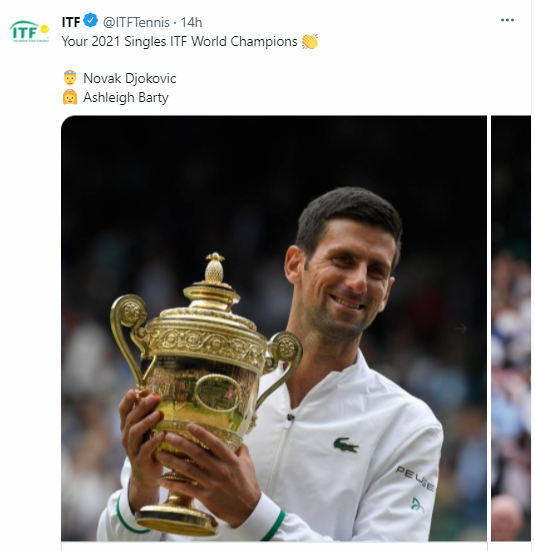Viewport: 535px width, 551px height.
Task: Open the ITF account display name
Action: [71, 22]
